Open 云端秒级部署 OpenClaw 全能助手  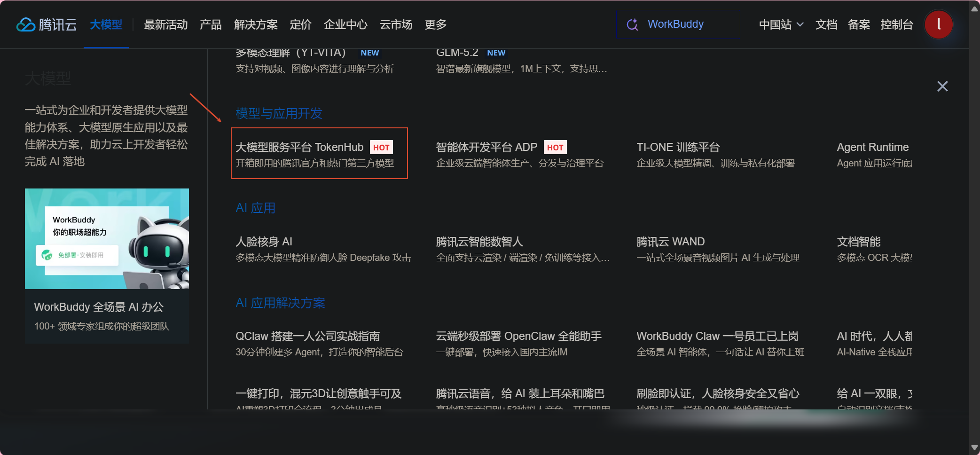coord(519,336)
